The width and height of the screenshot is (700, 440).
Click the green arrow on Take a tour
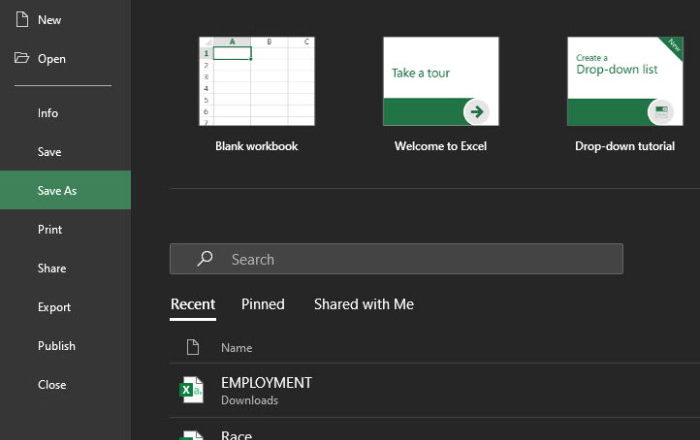pos(478,111)
